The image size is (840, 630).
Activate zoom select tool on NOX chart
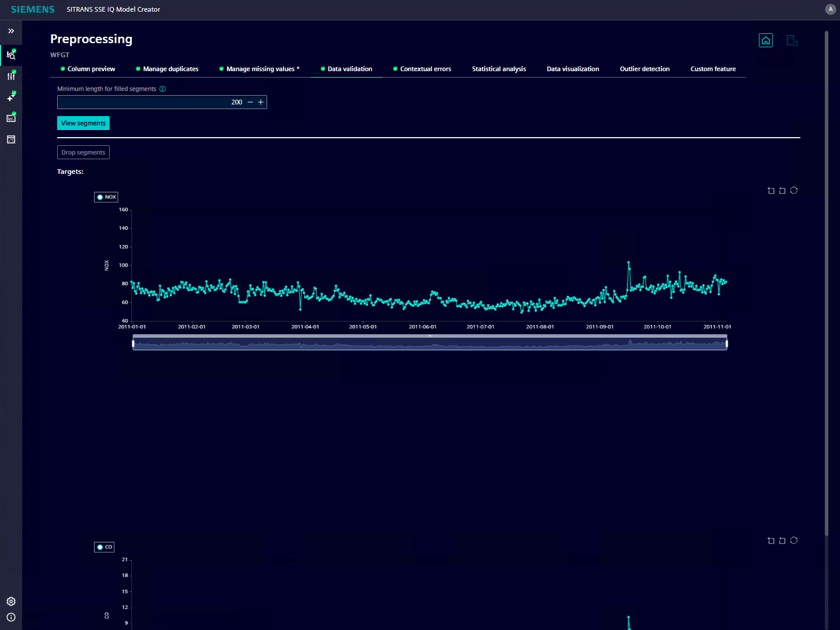point(771,191)
